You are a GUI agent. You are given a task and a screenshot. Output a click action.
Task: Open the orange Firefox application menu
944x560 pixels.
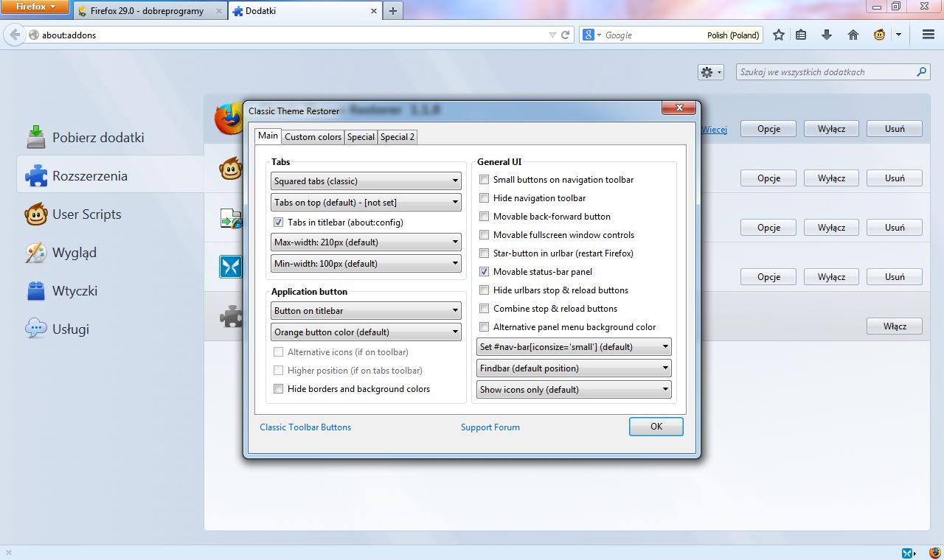pos(35,7)
